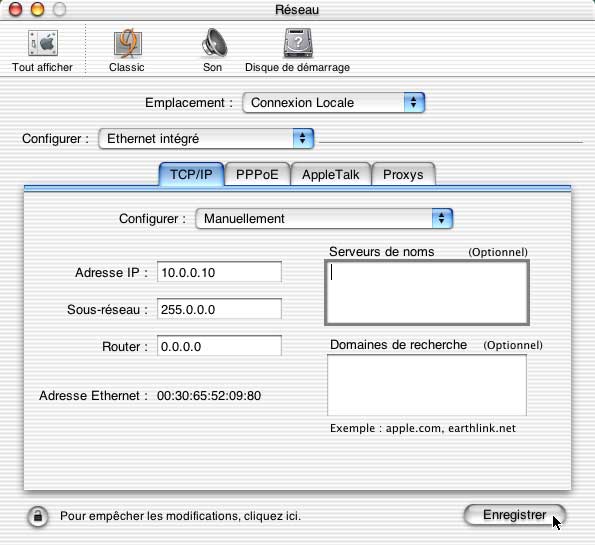Switch to the PPPoE tab
Screen dimensions: 595x545
point(257,175)
